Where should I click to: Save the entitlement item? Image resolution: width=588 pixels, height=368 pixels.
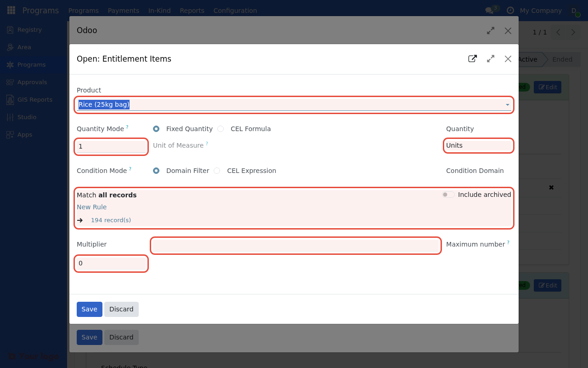click(x=89, y=309)
